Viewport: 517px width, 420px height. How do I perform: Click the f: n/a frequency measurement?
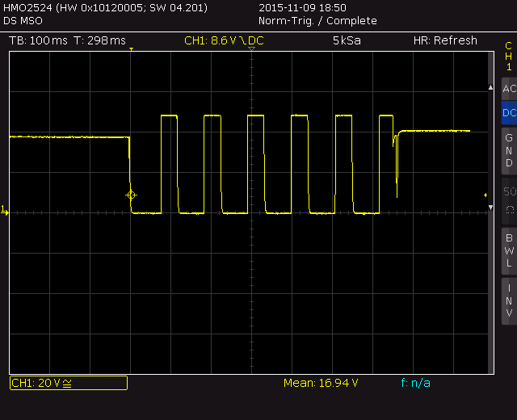415,383
